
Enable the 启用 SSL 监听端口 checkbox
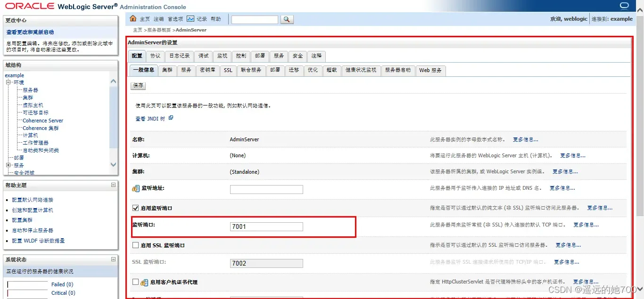(x=135, y=245)
